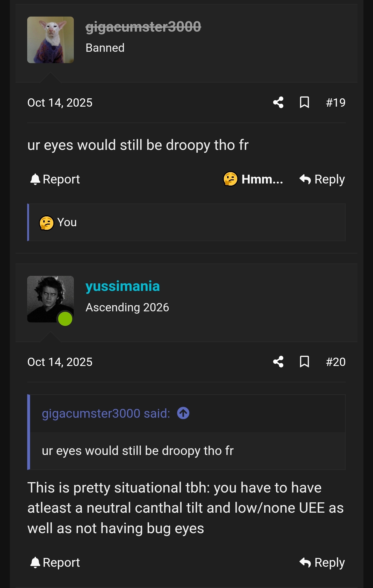Bookmark post #20
373x588 pixels.
pyautogui.click(x=304, y=362)
